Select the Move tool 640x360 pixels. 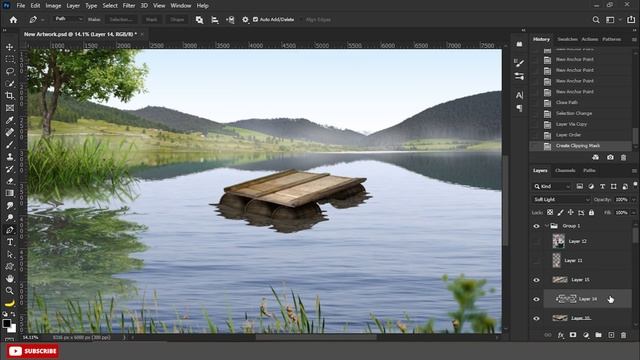9,47
